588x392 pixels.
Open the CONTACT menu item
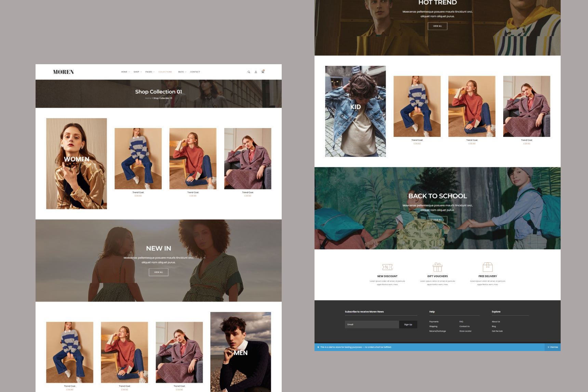pyautogui.click(x=195, y=72)
